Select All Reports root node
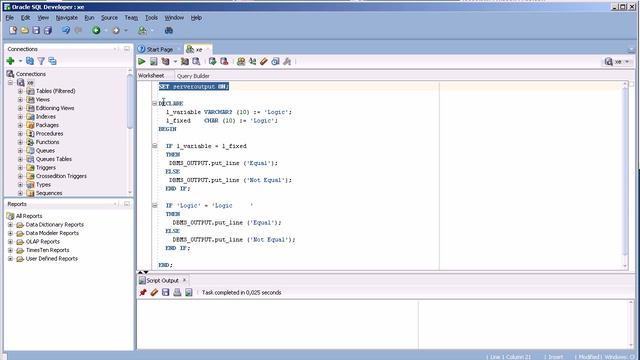 [29, 216]
